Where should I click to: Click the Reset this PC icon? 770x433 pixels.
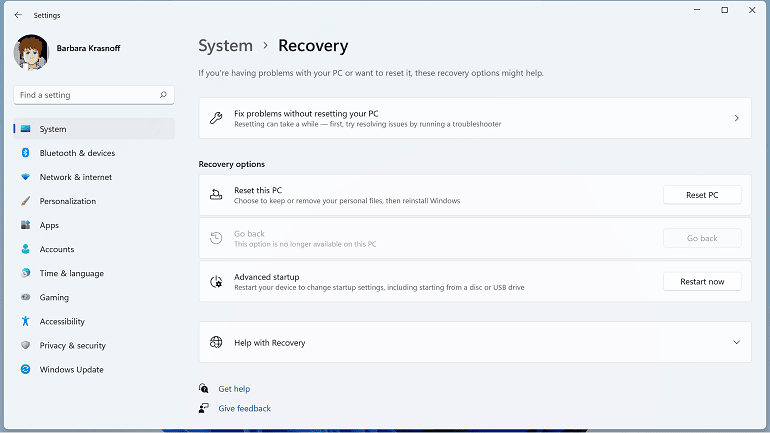click(x=216, y=195)
